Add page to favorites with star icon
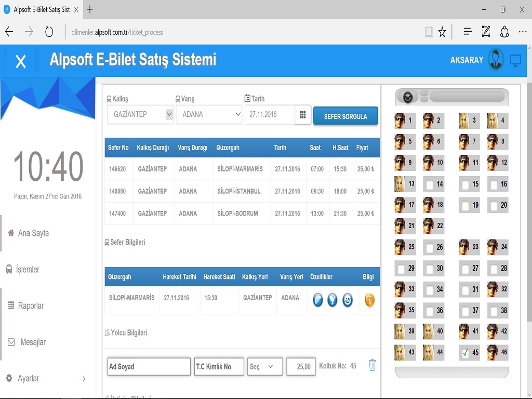 442,32
